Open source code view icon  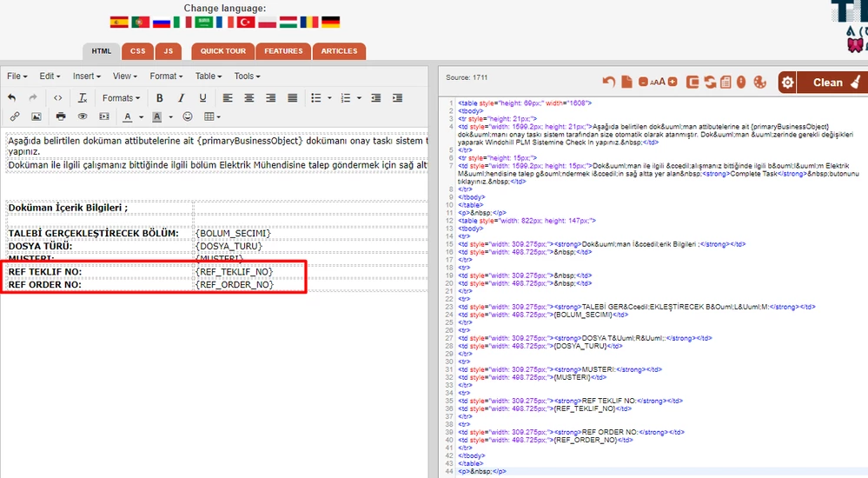pos(57,98)
